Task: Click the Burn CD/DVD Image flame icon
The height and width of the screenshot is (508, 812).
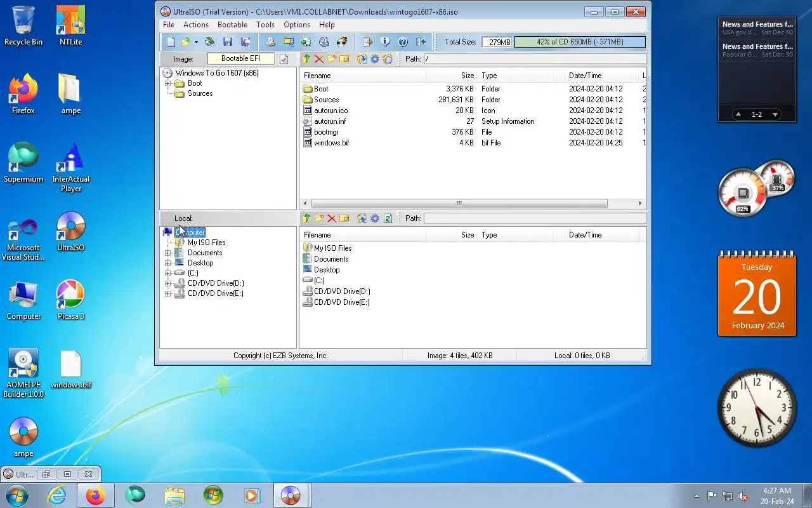Action: pos(342,42)
